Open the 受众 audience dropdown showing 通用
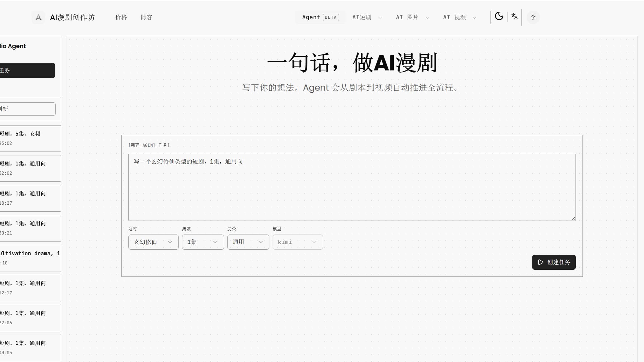The image size is (644, 362). pos(248,242)
